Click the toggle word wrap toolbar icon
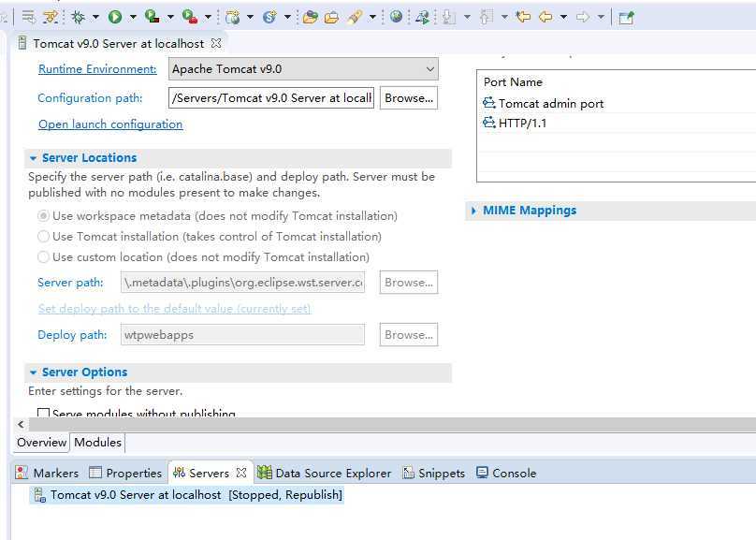The width and height of the screenshot is (756, 540). click(x=28, y=17)
